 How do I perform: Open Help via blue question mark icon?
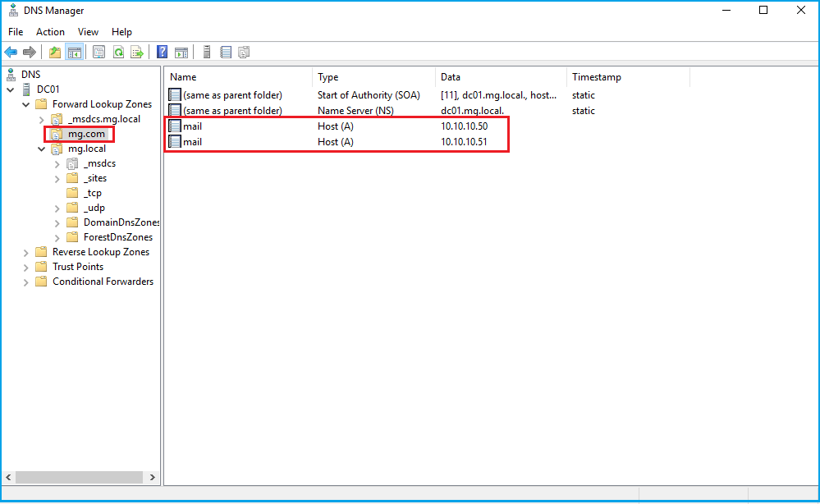(x=163, y=53)
